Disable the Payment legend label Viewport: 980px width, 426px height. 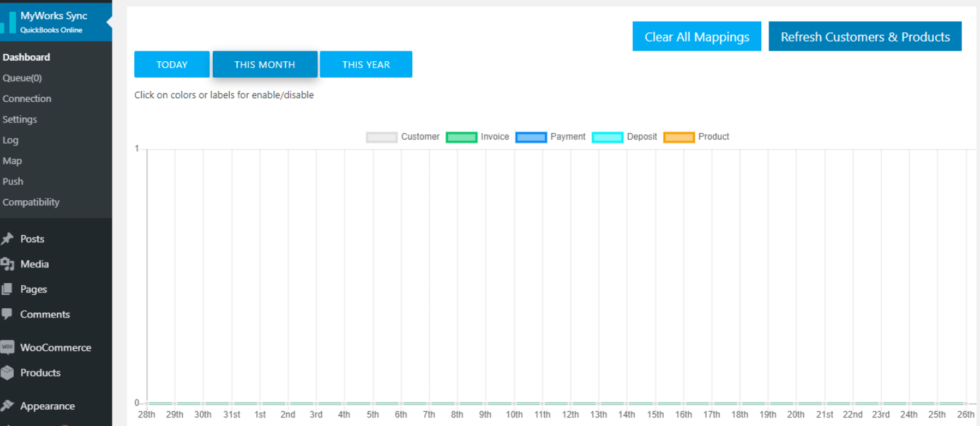[x=568, y=137]
